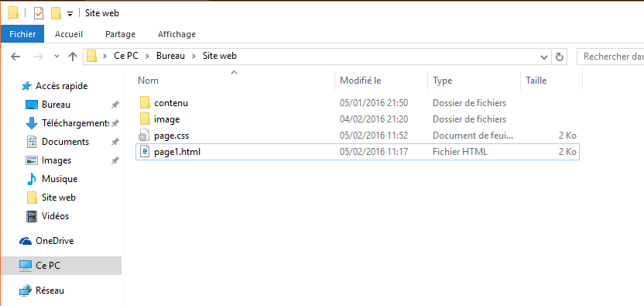
Task: Click date 04/02/2016 21:20 cell
Action: pyautogui.click(x=374, y=119)
